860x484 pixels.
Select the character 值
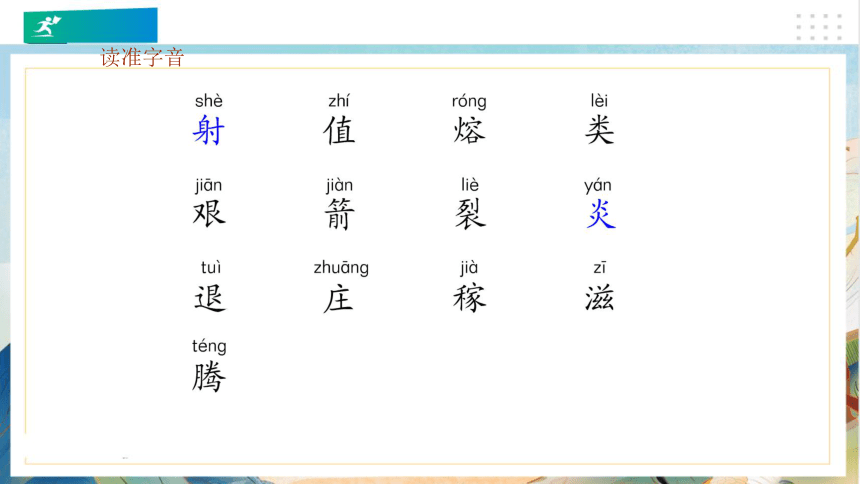pos(339,130)
